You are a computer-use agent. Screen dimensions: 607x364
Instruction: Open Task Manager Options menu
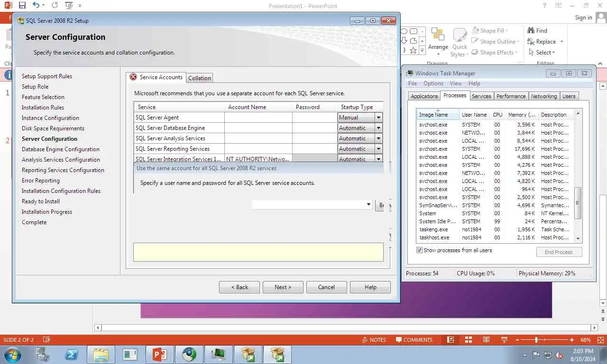[x=433, y=83]
